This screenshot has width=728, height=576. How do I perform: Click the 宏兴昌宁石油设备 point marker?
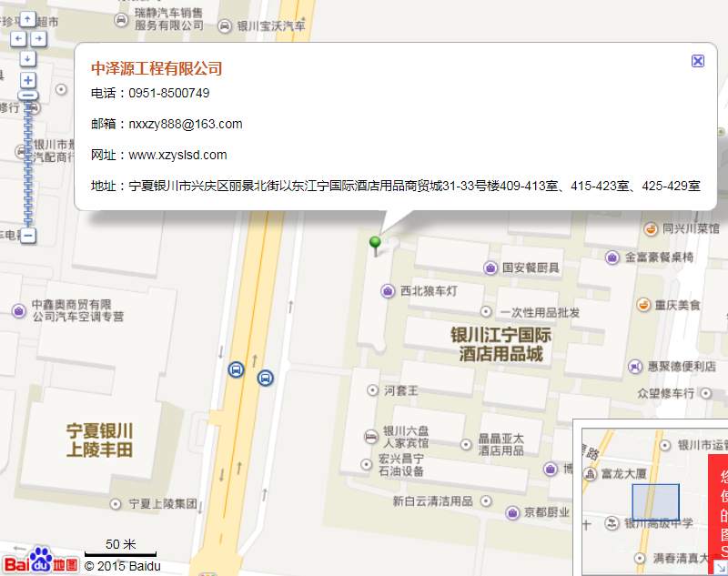[367, 464]
